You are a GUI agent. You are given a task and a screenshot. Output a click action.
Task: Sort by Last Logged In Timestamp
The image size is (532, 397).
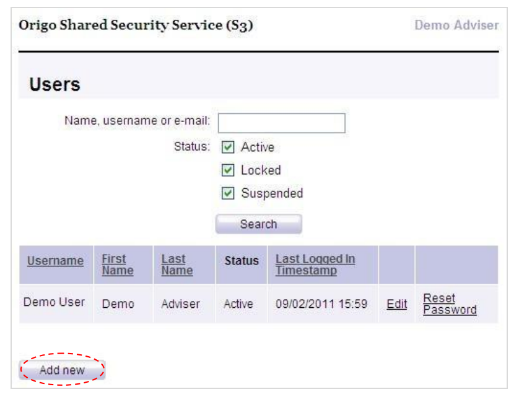(315, 264)
